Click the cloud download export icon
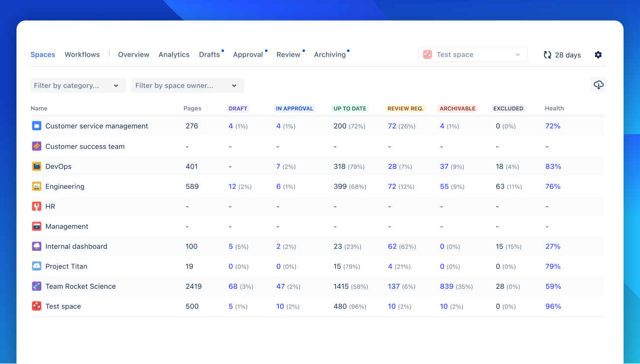 click(x=598, y=85)
